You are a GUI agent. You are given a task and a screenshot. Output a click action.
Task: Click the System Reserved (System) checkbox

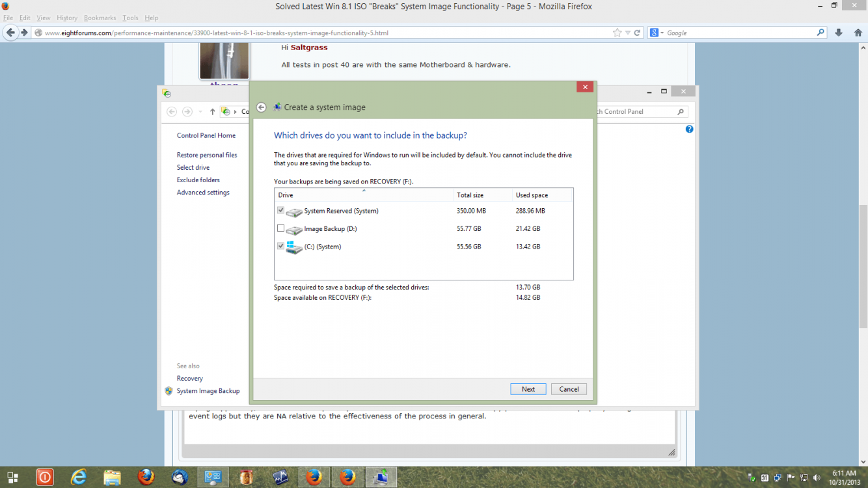click(280, 210)
